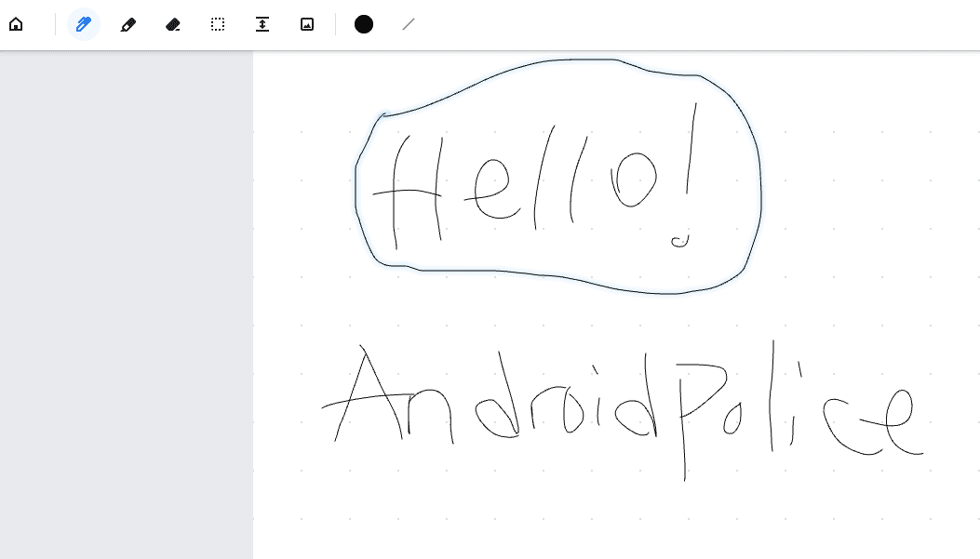Open the stroke thickness line option
Screen dimensions: 980x559
(x=409, y=24)
